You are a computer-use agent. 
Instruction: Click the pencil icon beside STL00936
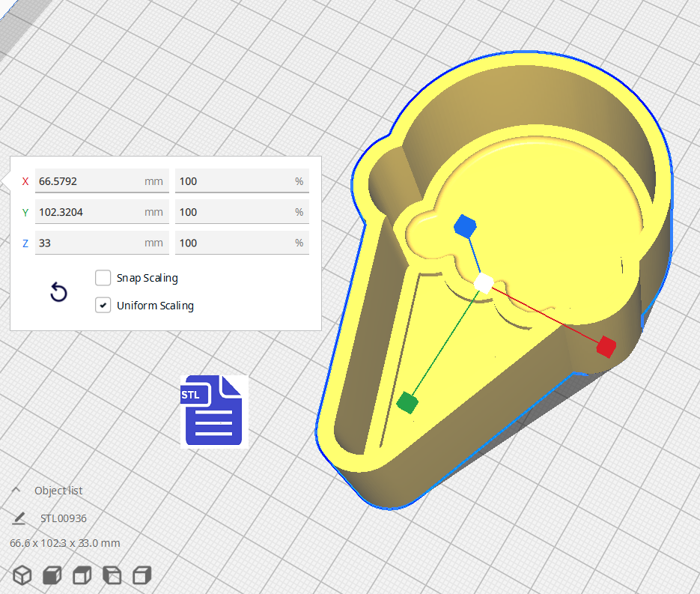[x=19, y=518]
